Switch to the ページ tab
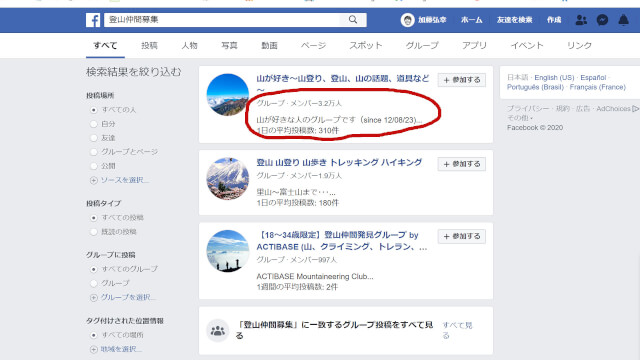This screenshot has height=360, width=640. click(x=313, y=45)
